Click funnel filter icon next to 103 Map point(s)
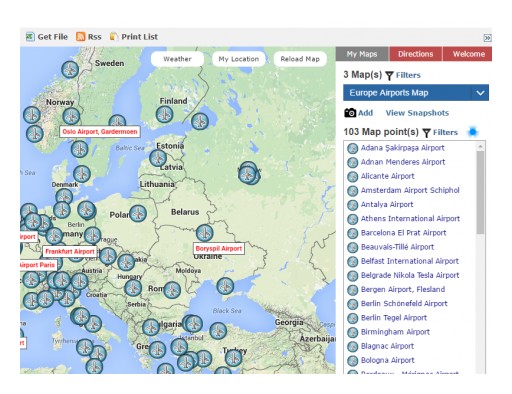This screenshot has width=512, height=394. [x=427, y=133]
